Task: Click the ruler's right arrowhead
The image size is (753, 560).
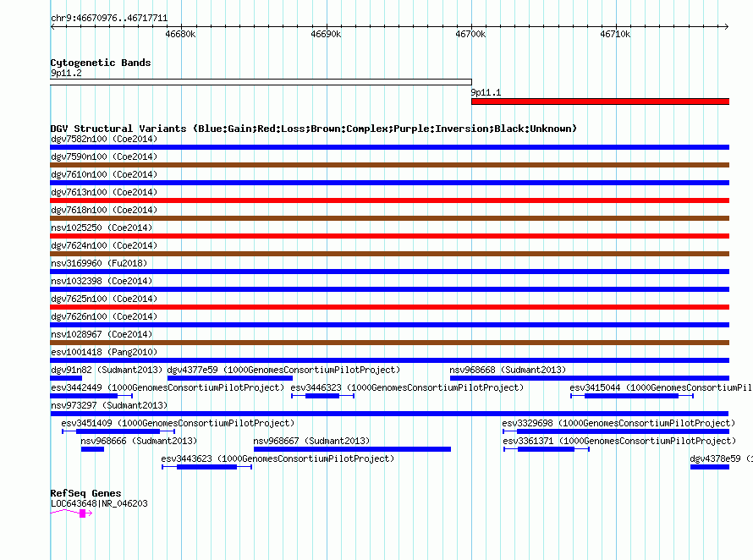Action: [727, 27]
